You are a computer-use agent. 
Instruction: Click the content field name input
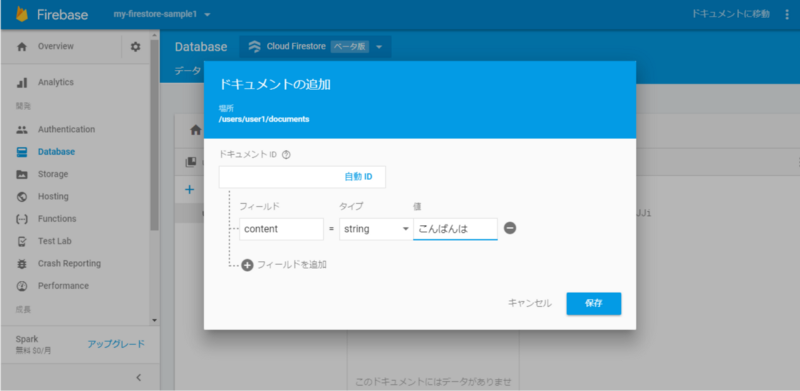[281, 229]
